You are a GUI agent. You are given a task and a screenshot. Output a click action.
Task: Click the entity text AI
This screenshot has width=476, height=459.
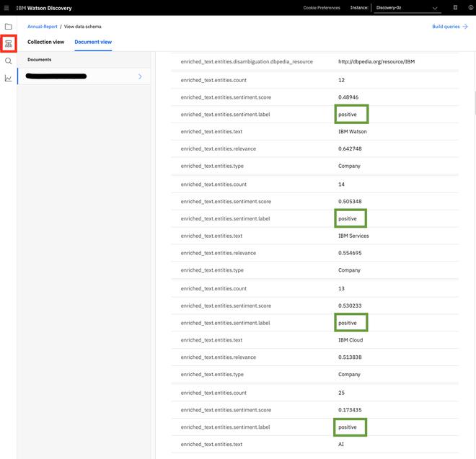point(341,444)
